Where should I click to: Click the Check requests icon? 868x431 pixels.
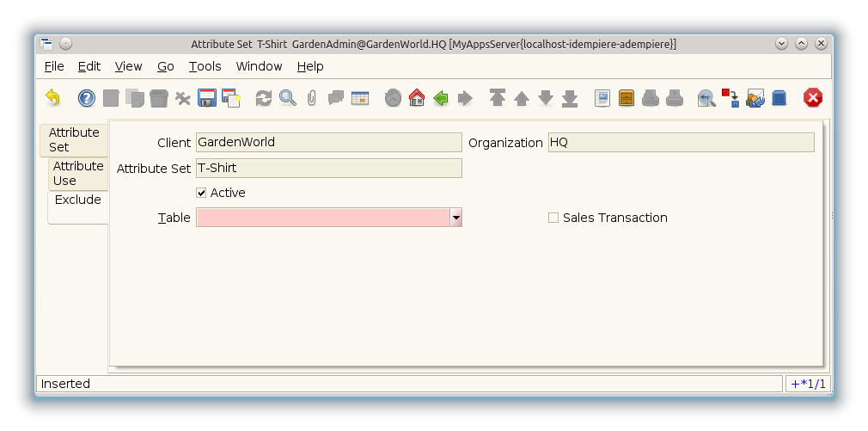coord(755,98)
